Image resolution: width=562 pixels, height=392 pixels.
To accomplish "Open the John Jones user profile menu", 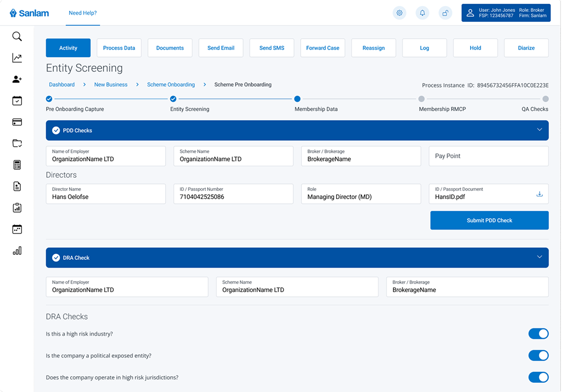I will (x=505, y=13).
